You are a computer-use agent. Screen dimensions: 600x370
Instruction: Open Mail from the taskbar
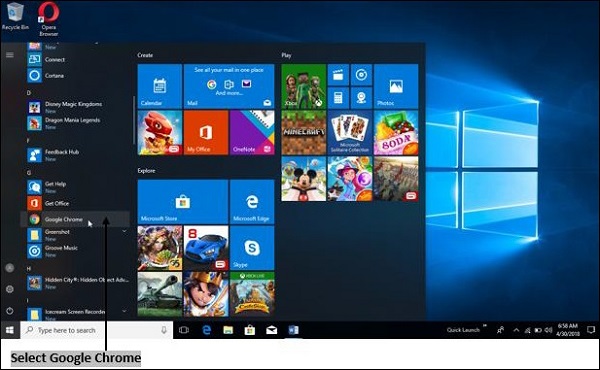272,330
